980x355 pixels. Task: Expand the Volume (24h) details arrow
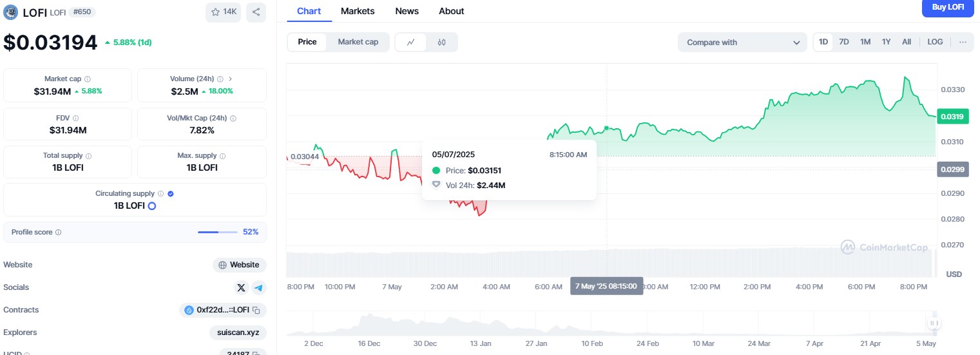230,79
